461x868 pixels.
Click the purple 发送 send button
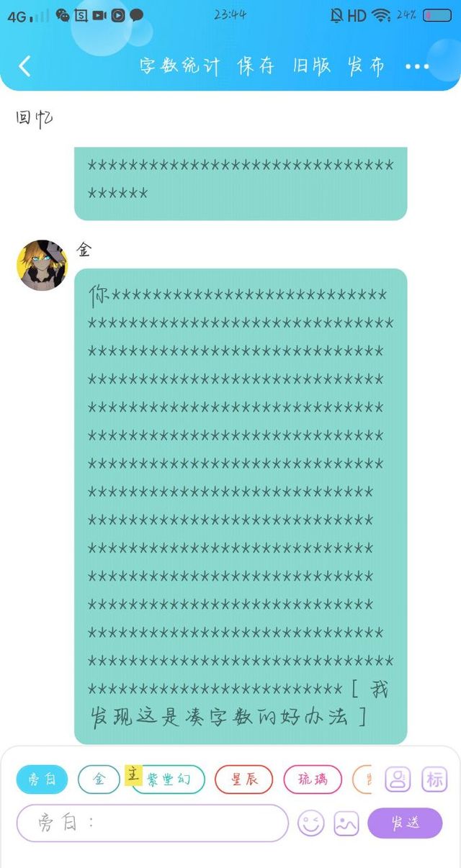click(405, 823)
